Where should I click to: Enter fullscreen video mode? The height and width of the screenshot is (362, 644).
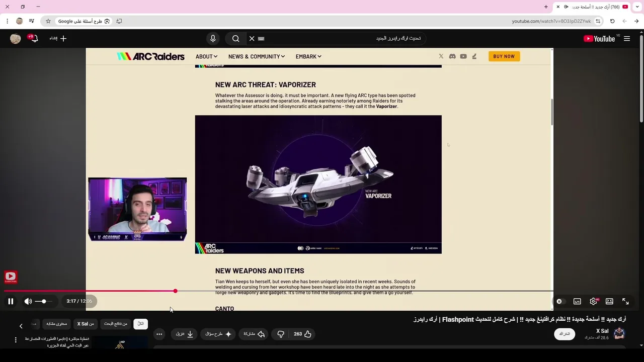tap(625, 301)
